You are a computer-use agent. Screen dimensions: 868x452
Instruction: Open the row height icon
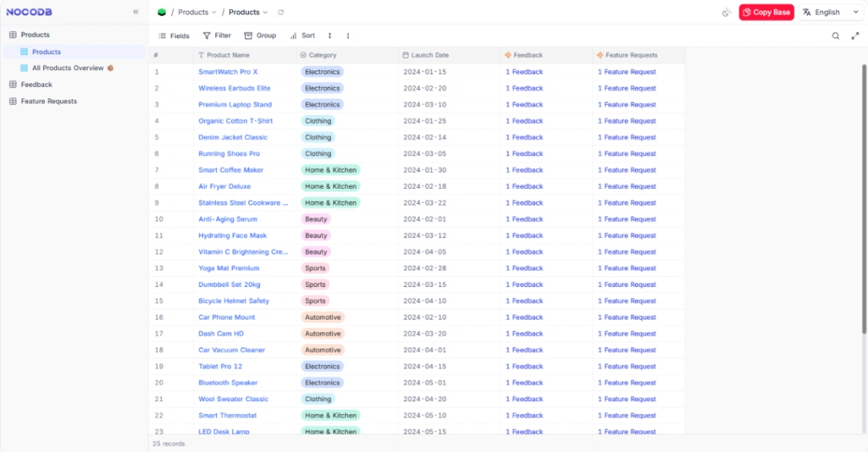tap(330, 36)
